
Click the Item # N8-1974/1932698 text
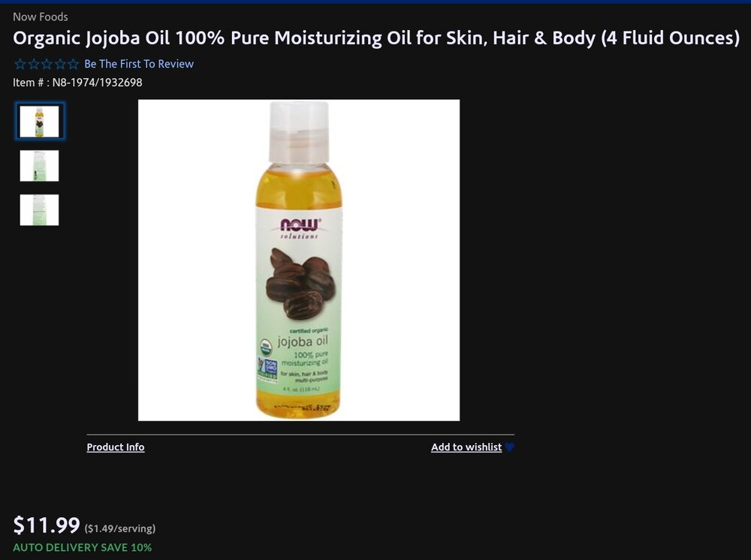coord(77,83)
